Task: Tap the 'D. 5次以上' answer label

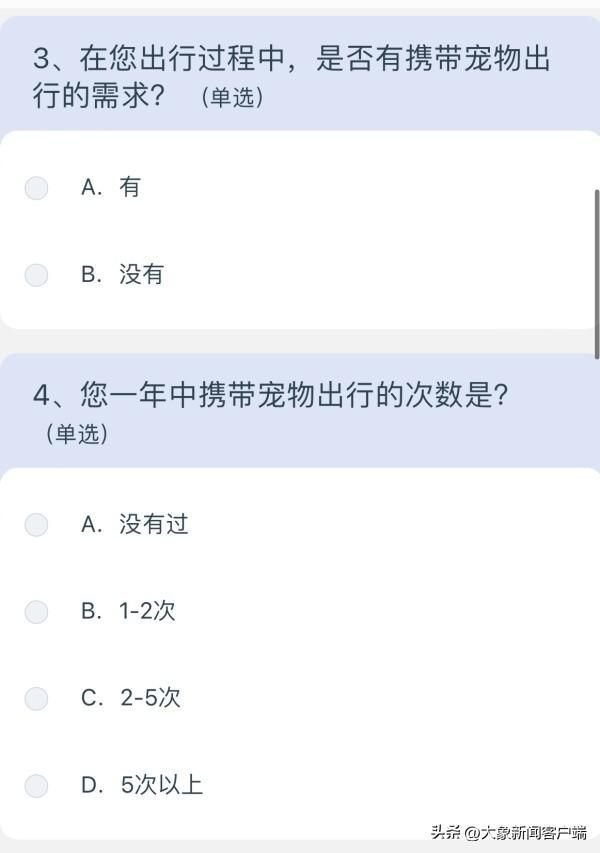Action: (142, 785)
